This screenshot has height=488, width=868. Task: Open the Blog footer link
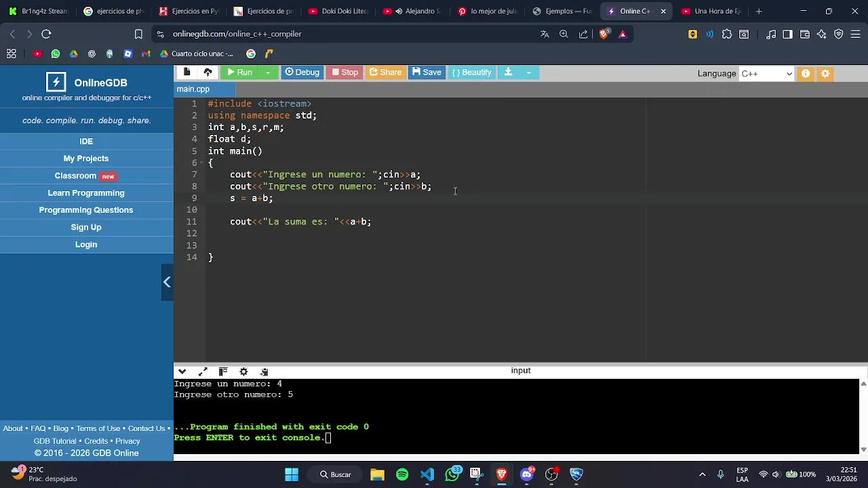pos(61,428)
